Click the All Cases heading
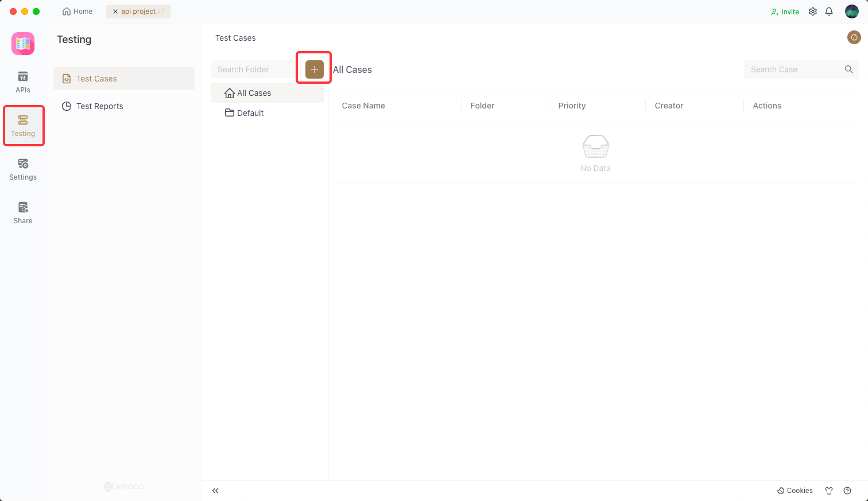Viewport: 868px width, 501px height. point(352,69)
